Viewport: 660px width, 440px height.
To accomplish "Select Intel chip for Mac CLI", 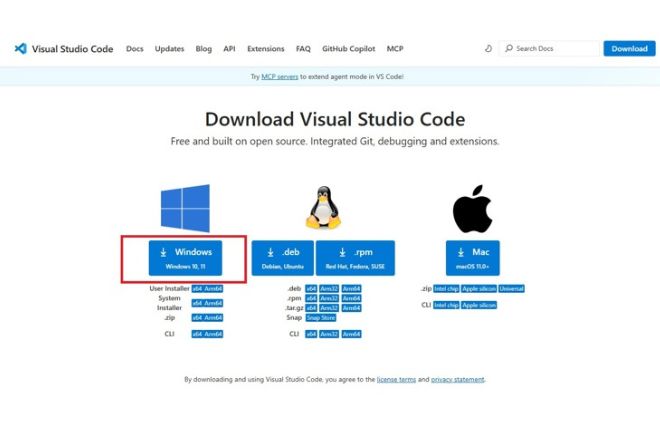I will tap(446, 305).
